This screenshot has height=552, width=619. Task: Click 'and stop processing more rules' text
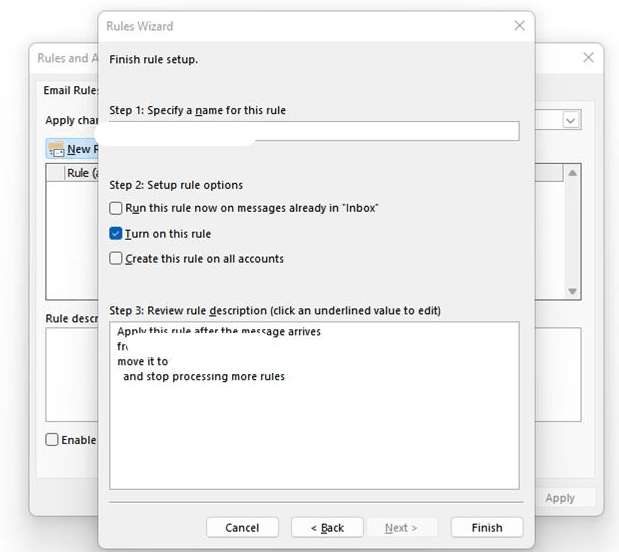coord(204,376)
